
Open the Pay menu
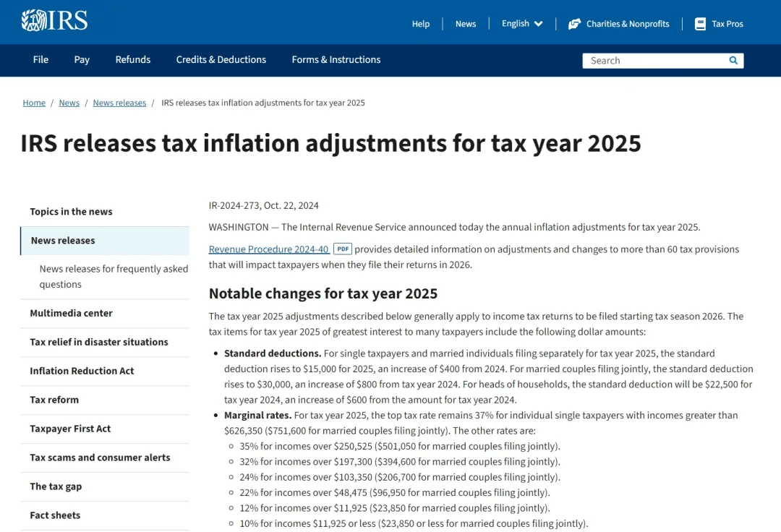[x=82, y=60]
